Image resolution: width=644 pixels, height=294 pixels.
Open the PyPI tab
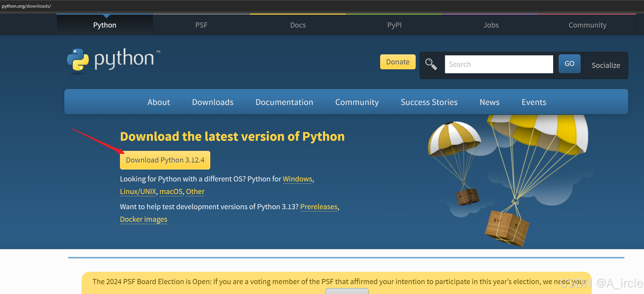[x=394, y=25]
